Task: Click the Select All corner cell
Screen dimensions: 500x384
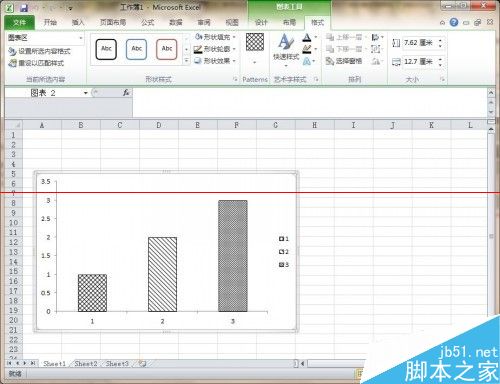Action: [13, 125]
